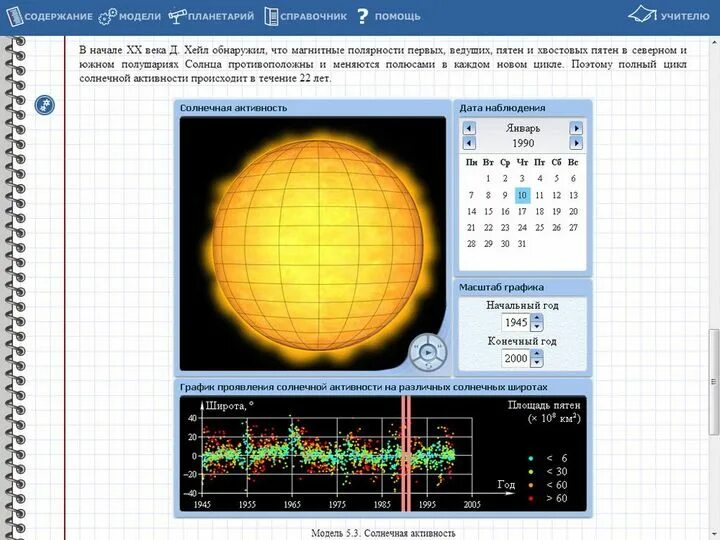Click the 'Широта, °' axis label
The image size is (720, 540).
[x=229, y=405]
